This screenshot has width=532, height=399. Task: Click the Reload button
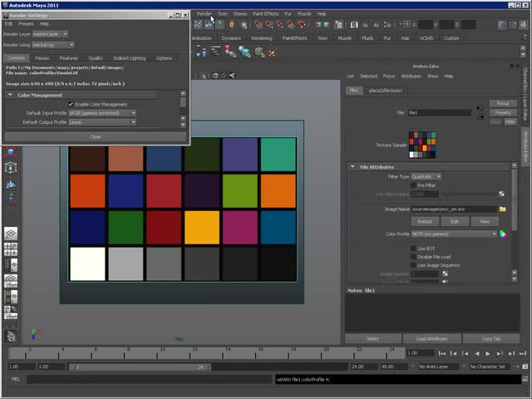pos(425,222)
